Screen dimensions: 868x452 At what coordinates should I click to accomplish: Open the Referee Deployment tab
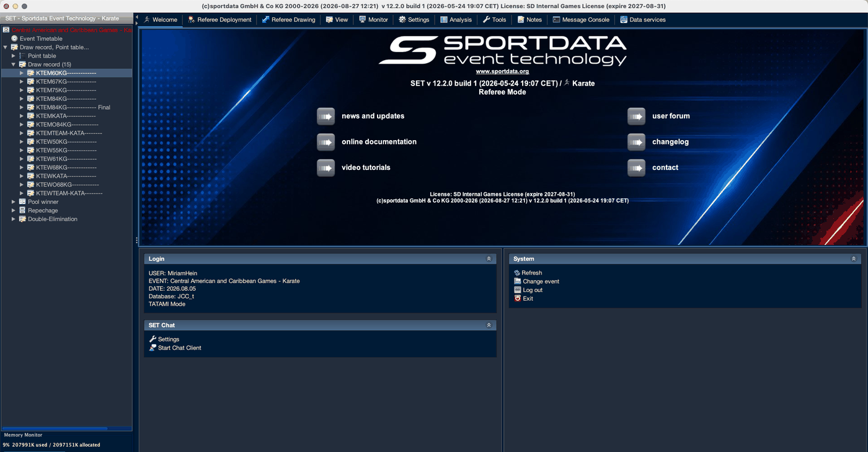tap(219, 20)
